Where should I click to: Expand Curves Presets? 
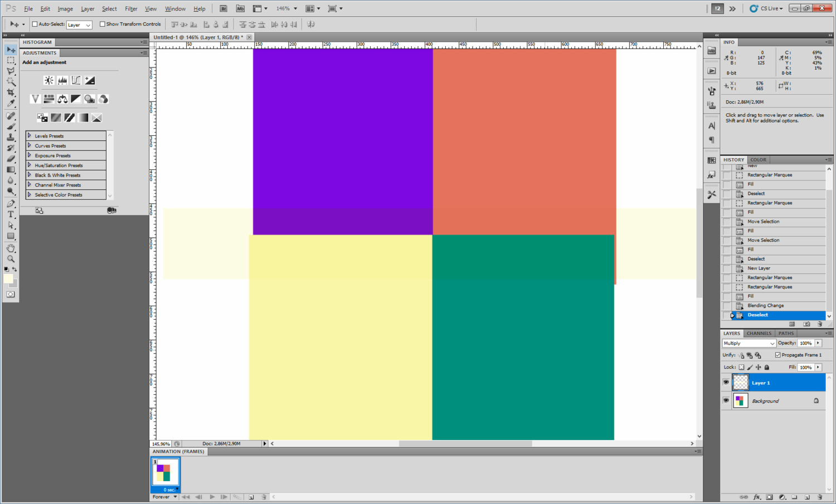click(30, 145)
